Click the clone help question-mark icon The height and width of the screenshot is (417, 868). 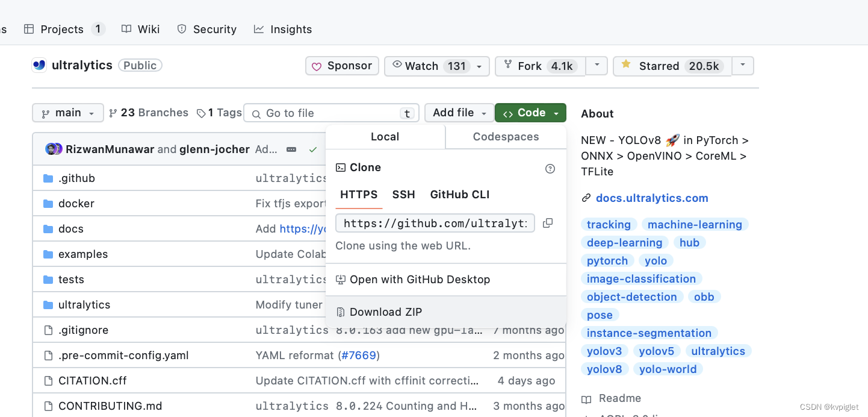click(550, 169)
